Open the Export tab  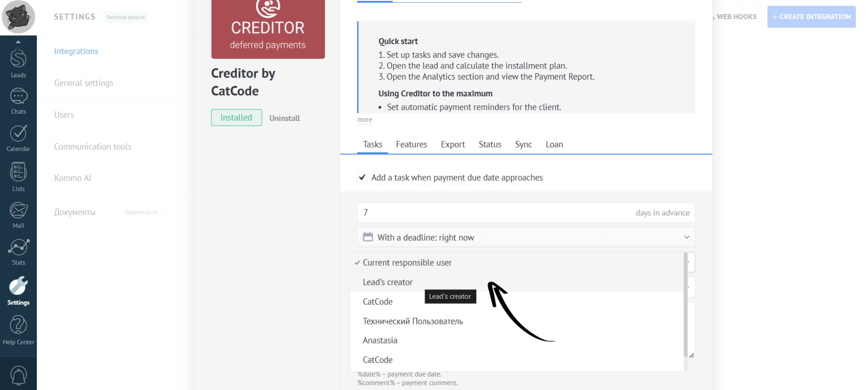pos(453,144)
